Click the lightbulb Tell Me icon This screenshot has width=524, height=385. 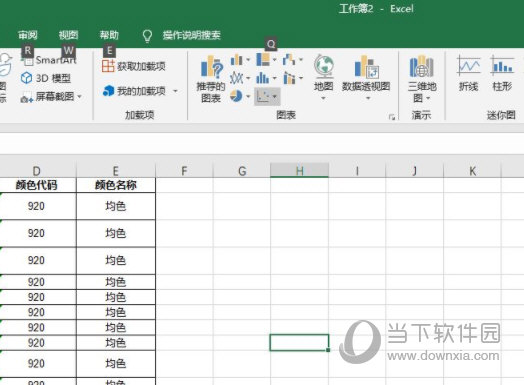147,36
